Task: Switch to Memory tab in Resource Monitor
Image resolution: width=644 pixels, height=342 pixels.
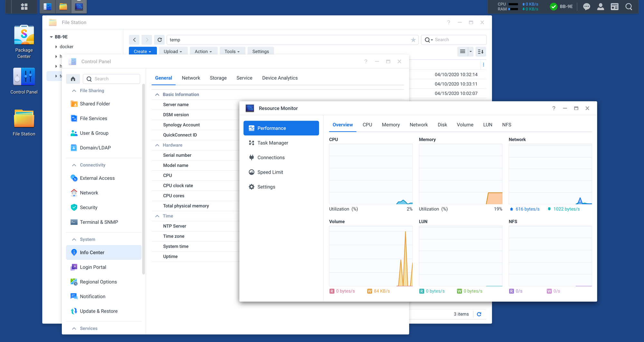Action: click(391, 125)
